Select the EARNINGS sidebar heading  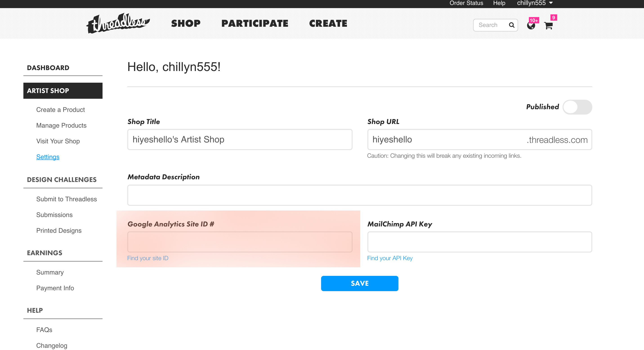(45, 253)
